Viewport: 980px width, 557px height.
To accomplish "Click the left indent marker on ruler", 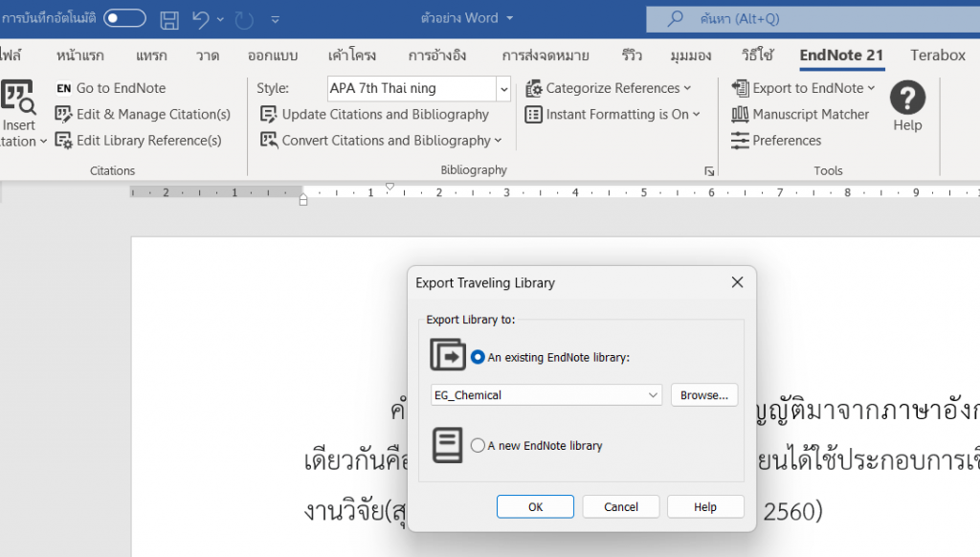I will [x=303, y=200].
